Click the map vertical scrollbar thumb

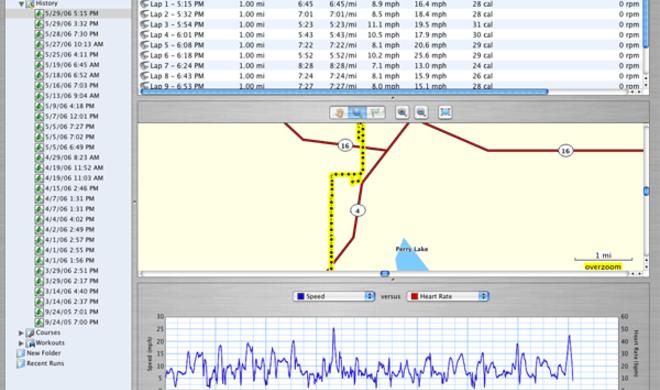click(x=646, y=191)
